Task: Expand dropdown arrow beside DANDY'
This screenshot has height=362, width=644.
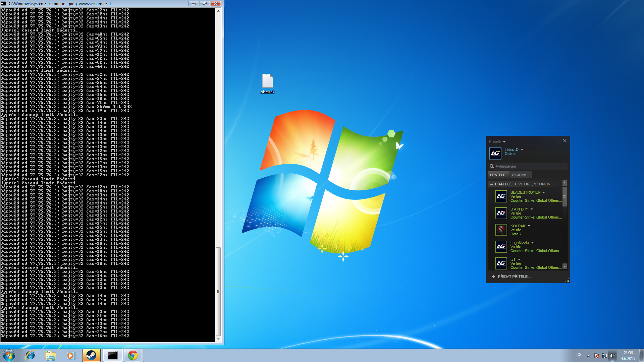Action: (x=532, y=209)
